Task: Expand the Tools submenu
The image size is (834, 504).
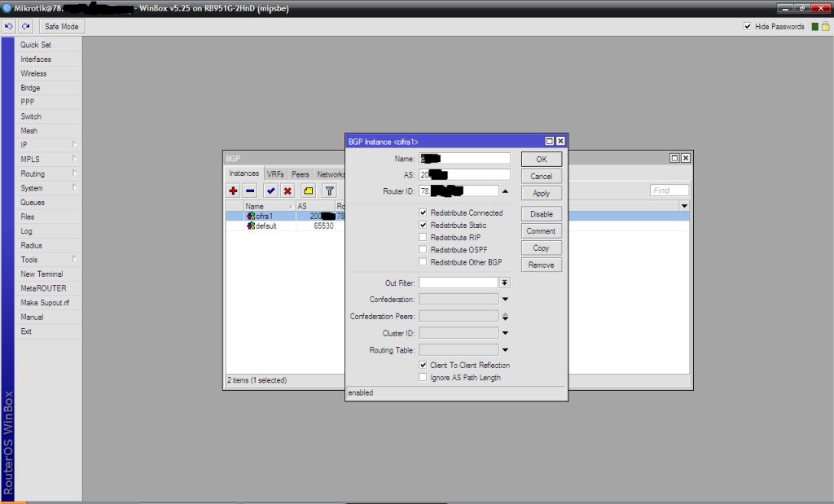Action: point(74,259)
